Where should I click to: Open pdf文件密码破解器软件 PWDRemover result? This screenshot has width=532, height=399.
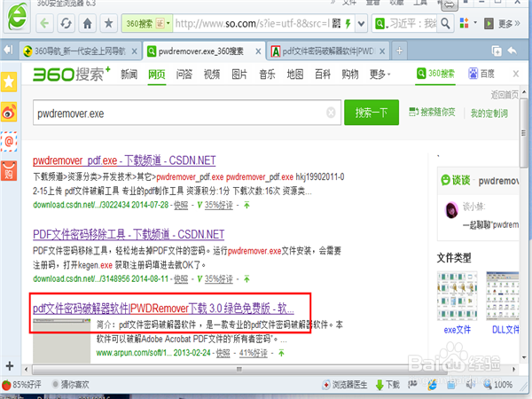pyautogui.click(x=163, y=308)
